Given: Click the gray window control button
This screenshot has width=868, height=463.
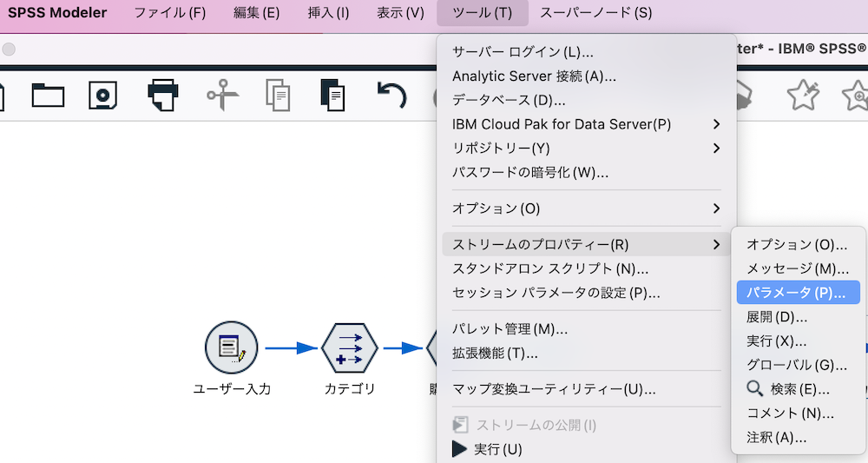Looking at the screenshot, I should (9, 50).
